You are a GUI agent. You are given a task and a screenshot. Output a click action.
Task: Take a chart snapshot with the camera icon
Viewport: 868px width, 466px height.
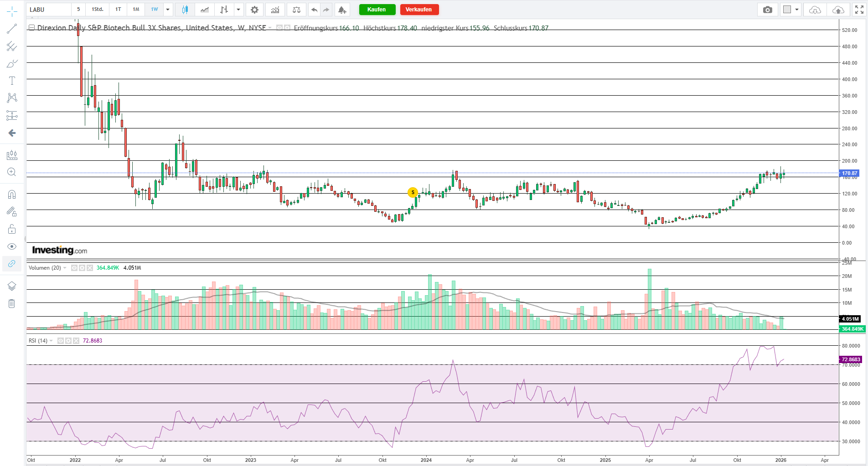pos(768,10)
